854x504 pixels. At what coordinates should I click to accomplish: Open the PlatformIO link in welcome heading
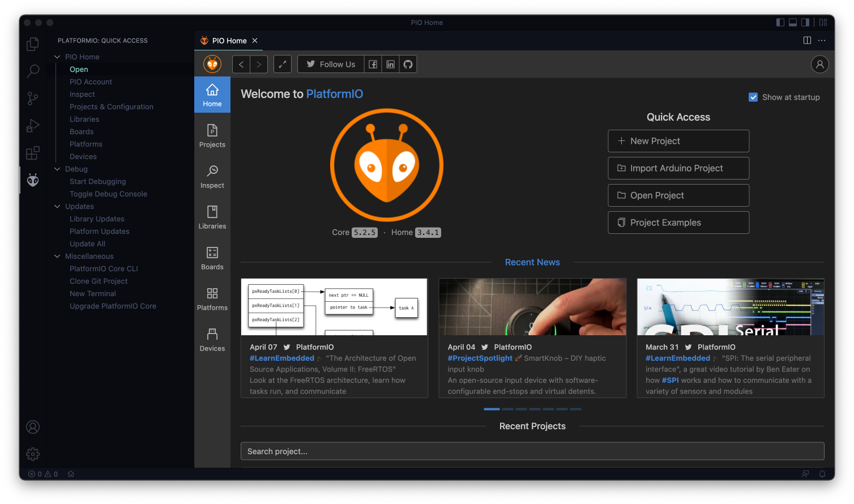point(335,94)
